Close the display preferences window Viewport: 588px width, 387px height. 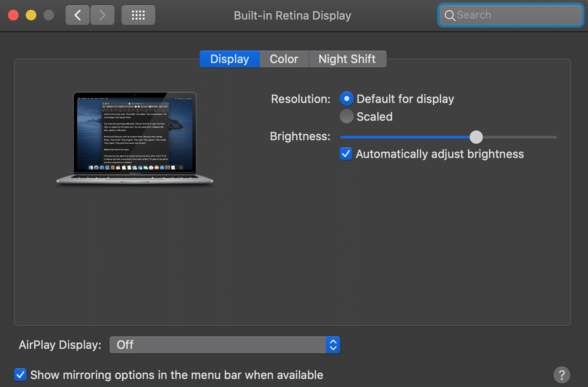point(13,16)
